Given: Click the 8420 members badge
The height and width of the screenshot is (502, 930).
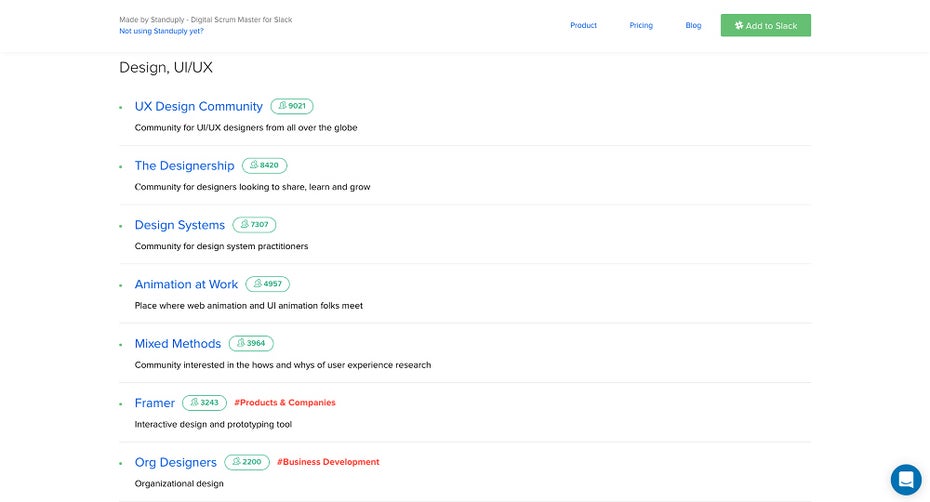Looking at the screenshot, I should [x=265, y=166].
